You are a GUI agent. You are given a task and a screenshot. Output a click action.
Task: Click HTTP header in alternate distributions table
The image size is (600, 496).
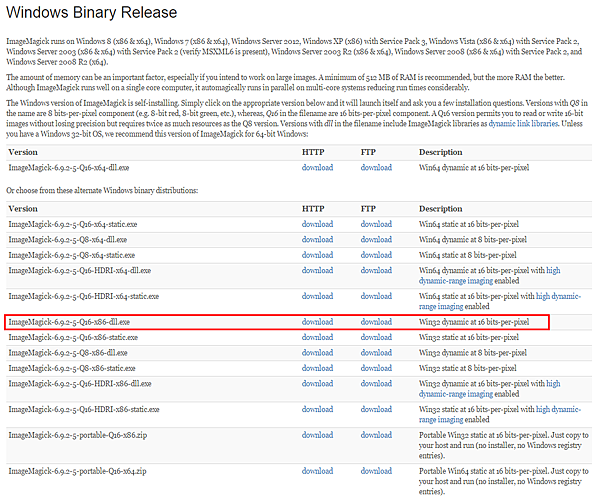(x=313, y=209)
